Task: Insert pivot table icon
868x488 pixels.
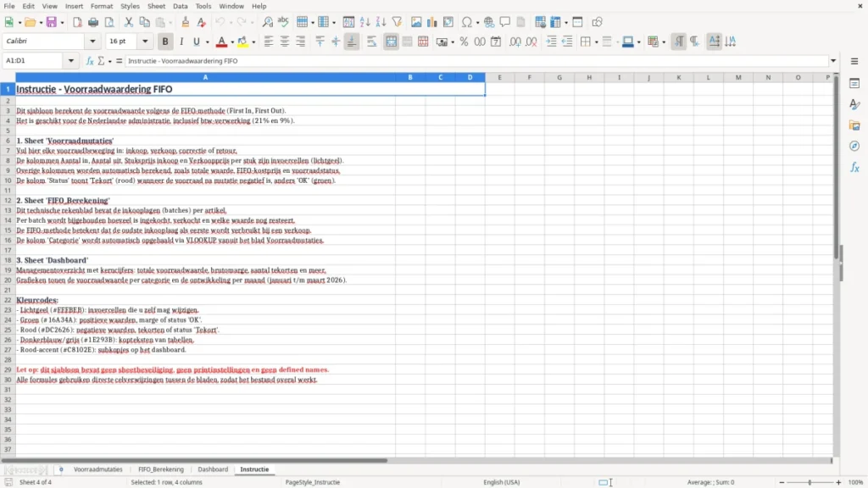Action: point(448,22)
